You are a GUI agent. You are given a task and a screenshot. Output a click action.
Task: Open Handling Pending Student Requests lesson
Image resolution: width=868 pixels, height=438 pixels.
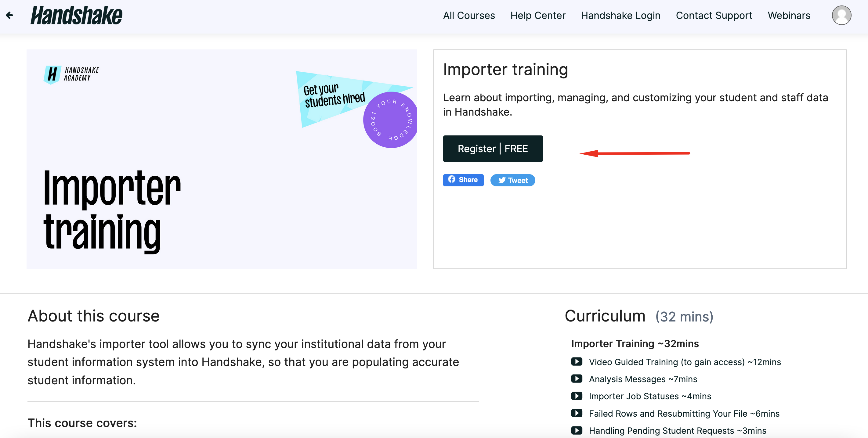(x=678, y=431)
